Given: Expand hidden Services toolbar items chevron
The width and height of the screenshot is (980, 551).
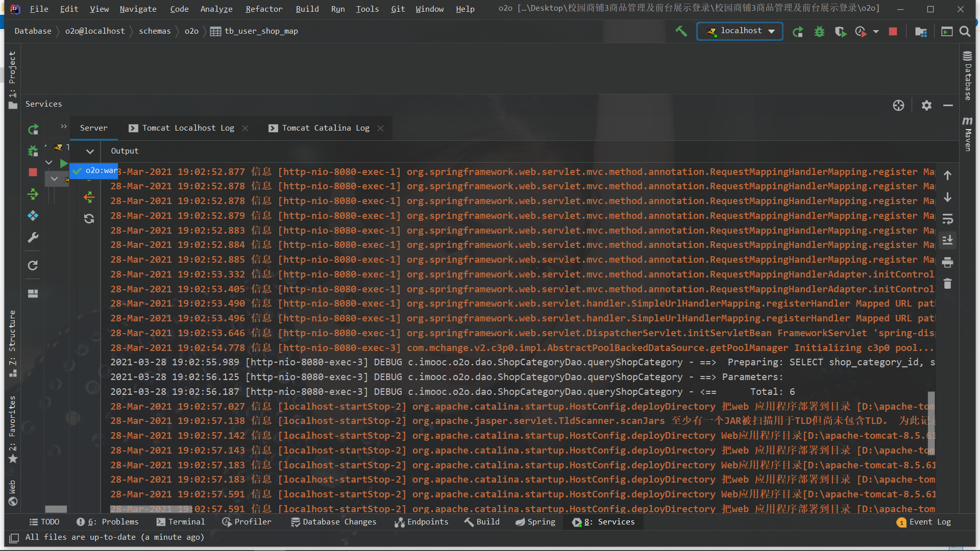Looking at the screenshot, I should click(64, 127).
